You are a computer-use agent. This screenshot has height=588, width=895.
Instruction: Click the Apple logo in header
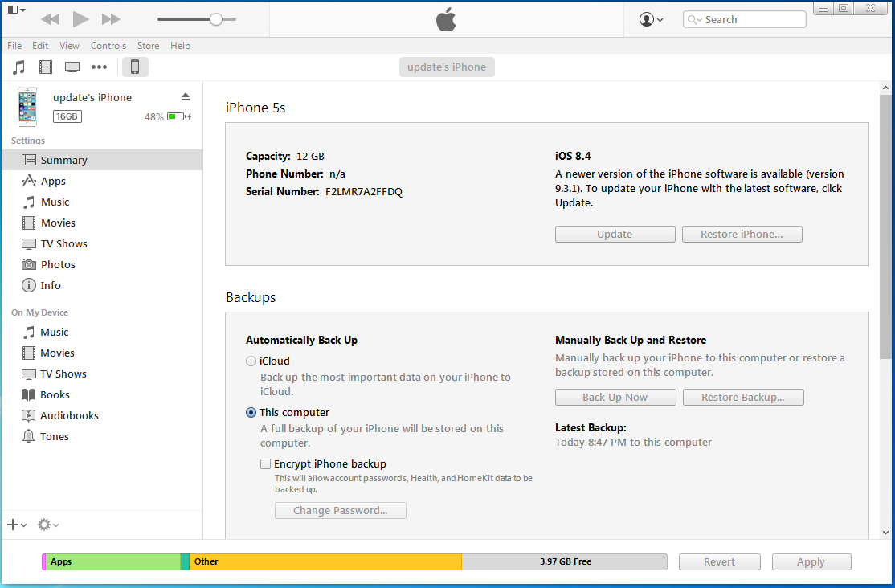(x=447, y=19)
